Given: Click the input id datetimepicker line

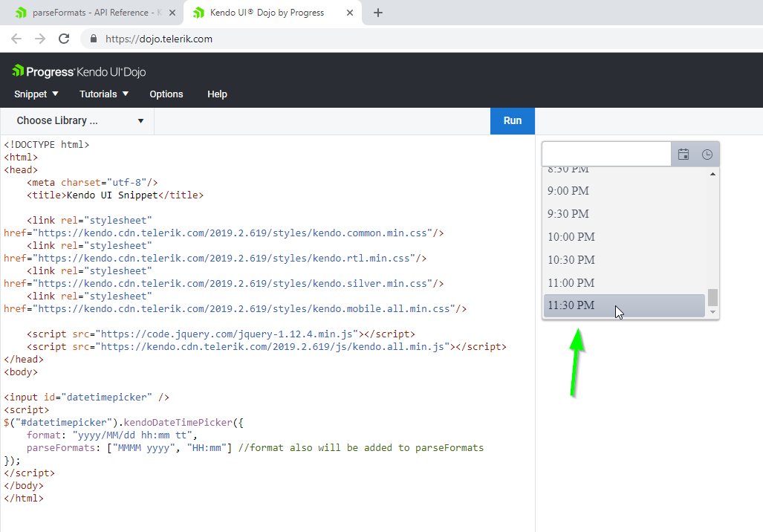Looking at the screenshot, I should pos(87,398).
